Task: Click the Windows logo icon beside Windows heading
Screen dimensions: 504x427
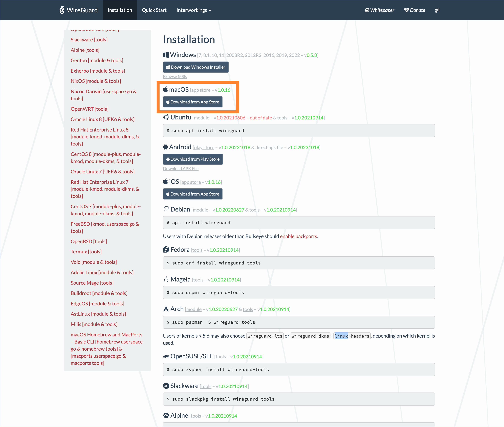Action: pyautogui.click(x=166, y=55)
